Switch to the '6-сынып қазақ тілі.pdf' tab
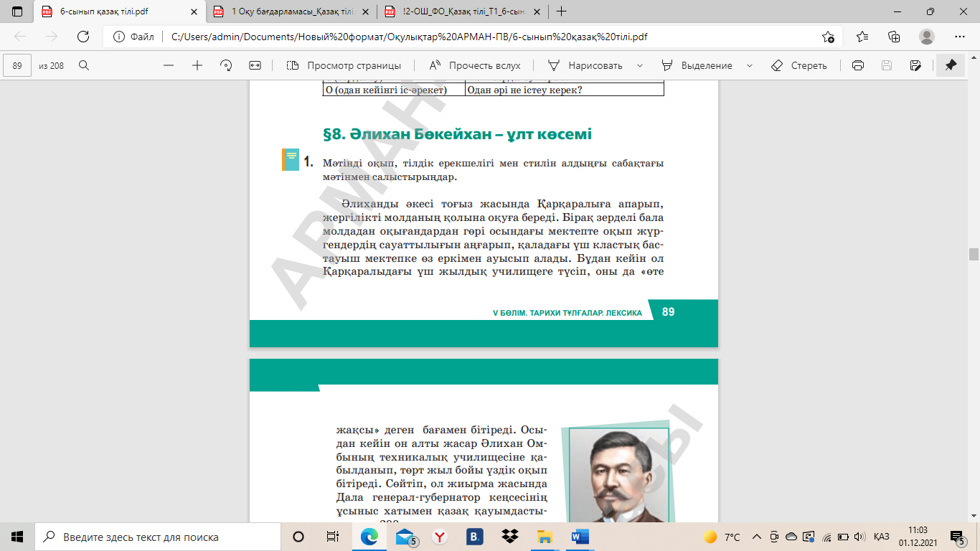 (120, 11)
